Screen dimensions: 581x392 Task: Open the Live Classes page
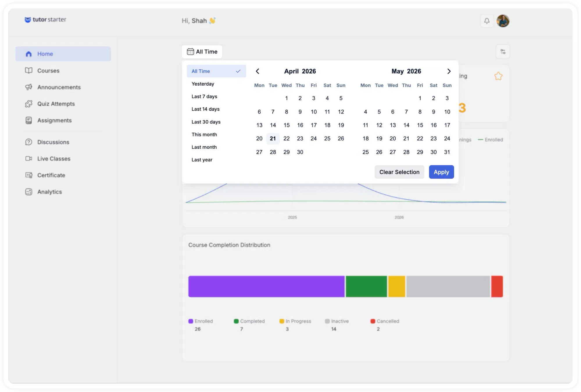[63, 159]
